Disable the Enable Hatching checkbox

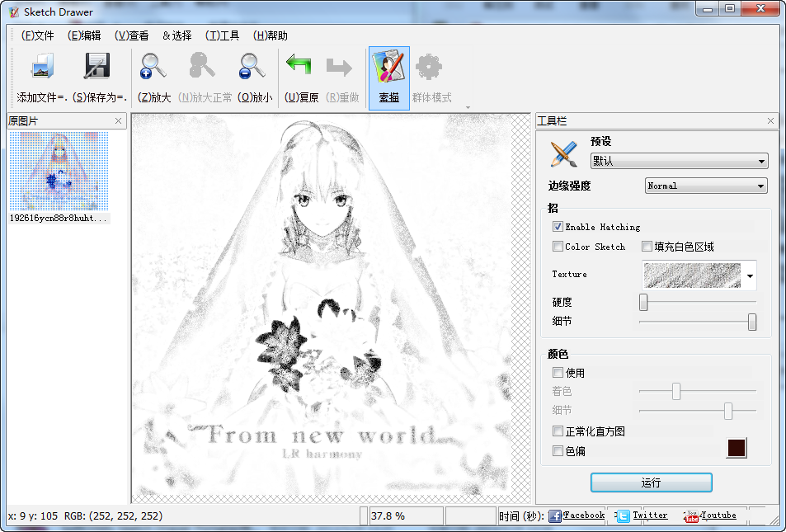coord(558,227)
